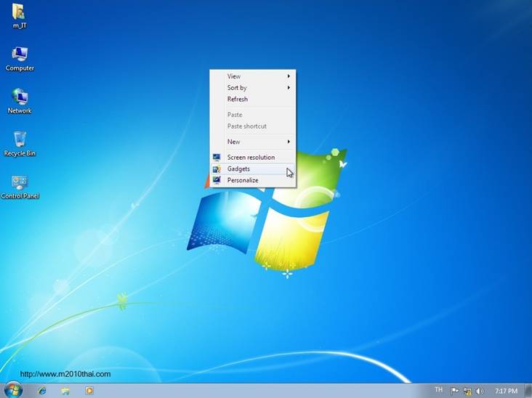Click the greyed-out Paste menu entry
The height and width of the screenshot is (398, 532).
pyautogui.click(x=253, y=115)
